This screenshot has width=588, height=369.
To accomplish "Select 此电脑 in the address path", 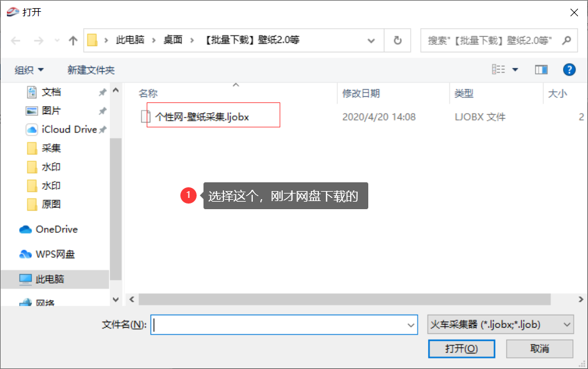I will [130, 40].
